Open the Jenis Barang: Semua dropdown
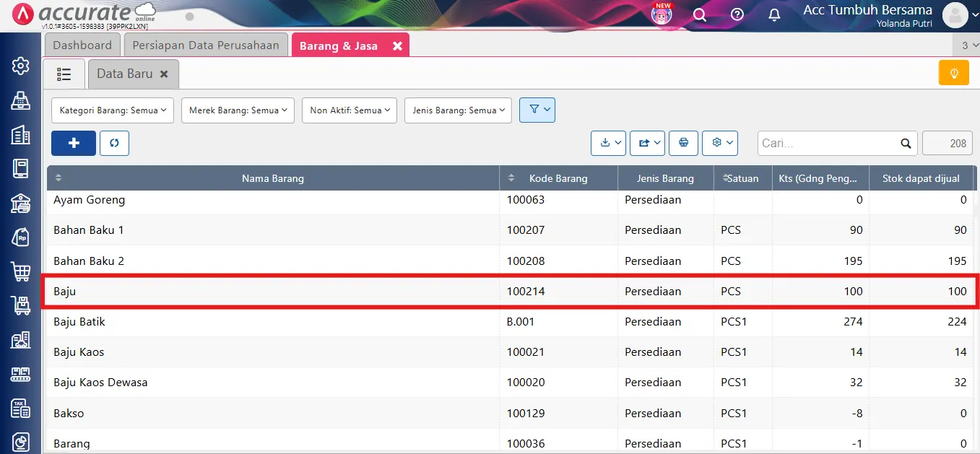The image size is (980, 454). [458, 110]
